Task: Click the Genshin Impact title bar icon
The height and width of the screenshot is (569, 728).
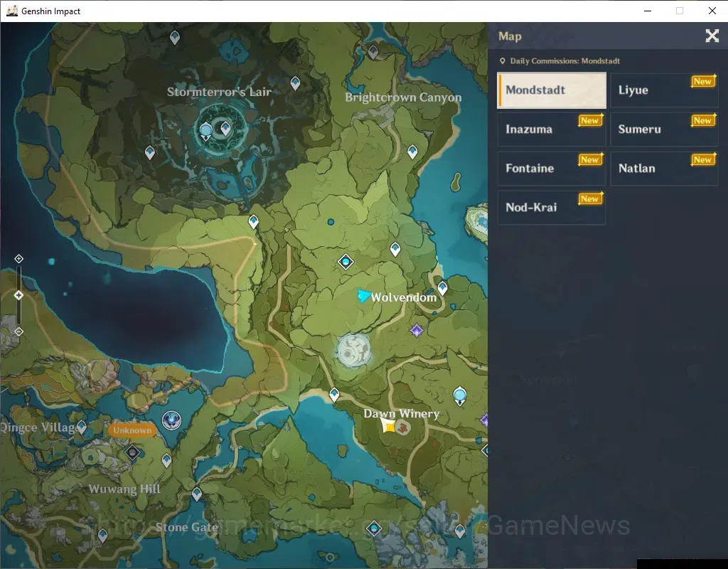Action: (x=12, y=11)
